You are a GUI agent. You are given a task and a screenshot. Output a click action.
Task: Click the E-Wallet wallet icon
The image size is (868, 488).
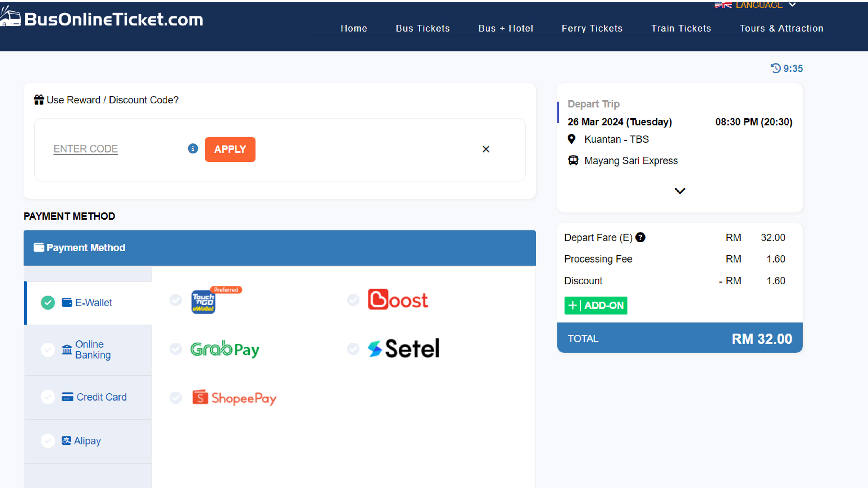(67, 303)
